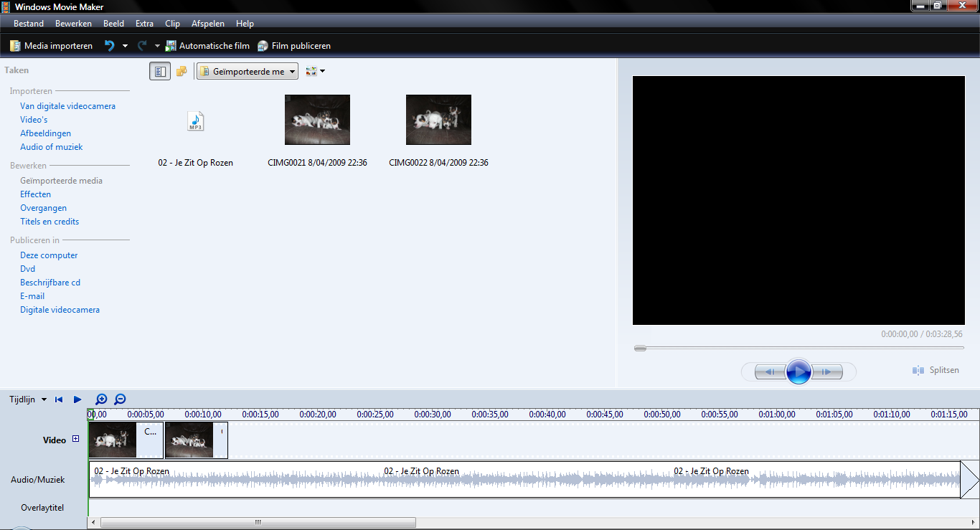Click Film publiceren in the toolbar
Viewport: 980px width, 530px height.
294,46
